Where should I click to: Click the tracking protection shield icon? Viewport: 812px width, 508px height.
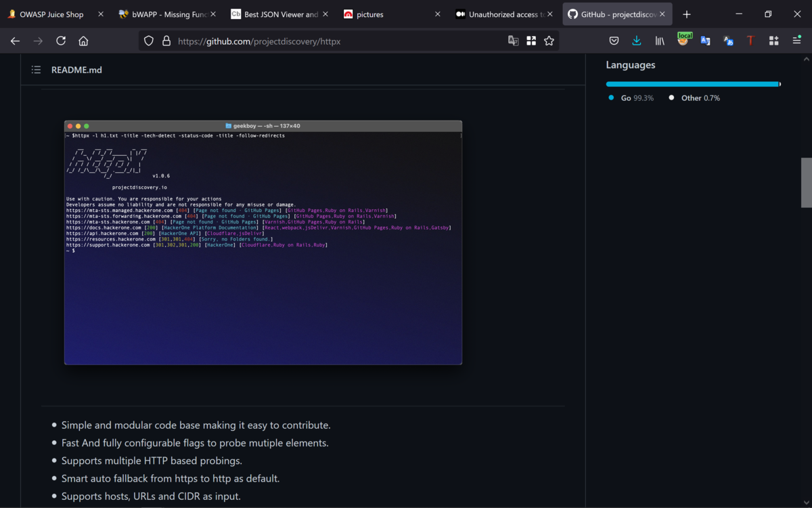pyautogui.click(x=149, y=41)
